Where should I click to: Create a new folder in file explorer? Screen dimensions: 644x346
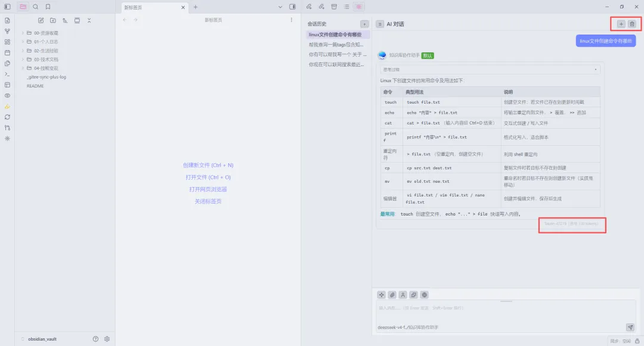(x=53, y=20)
